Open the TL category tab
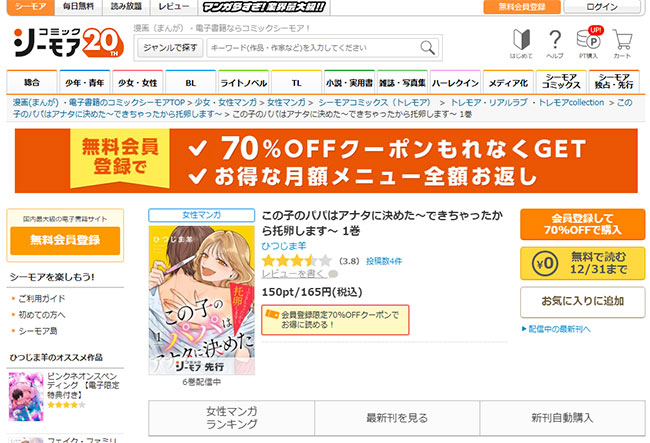The image size is (650, 443). tap(296, 82)
